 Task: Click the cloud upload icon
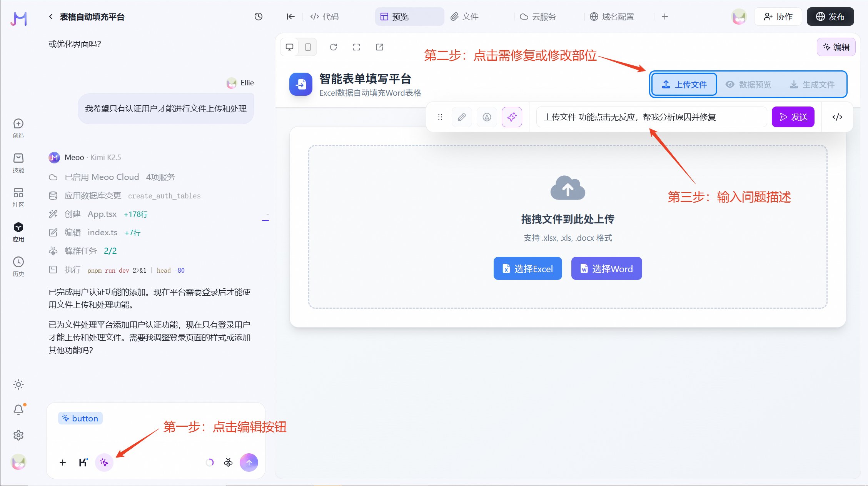[568, 188]
